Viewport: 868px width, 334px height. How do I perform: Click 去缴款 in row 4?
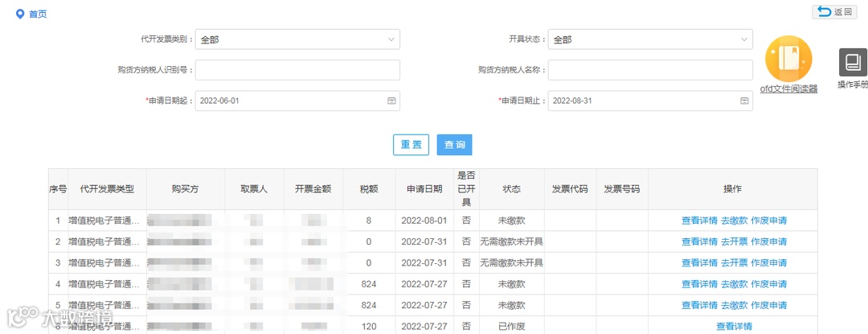click(x=734, y=284)
